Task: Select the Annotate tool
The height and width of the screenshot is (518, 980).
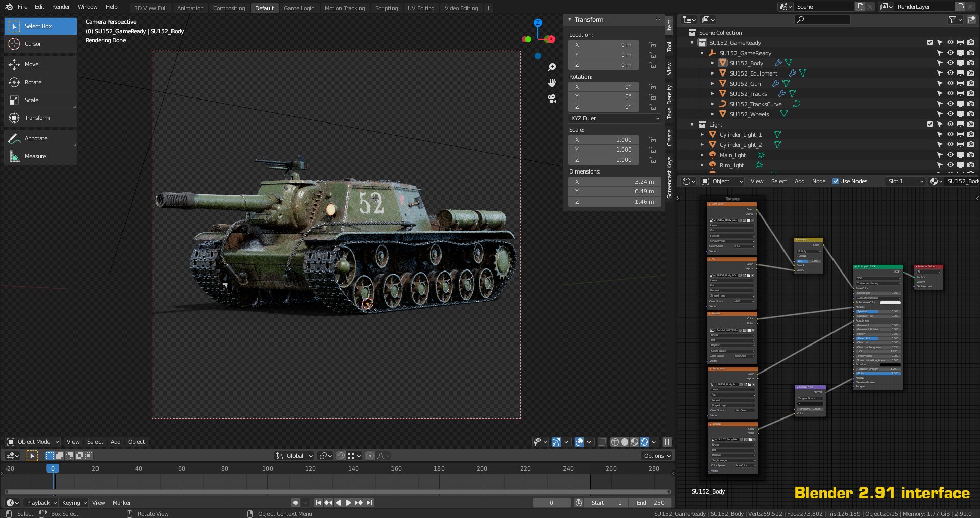Action: (x=40, y=138)
